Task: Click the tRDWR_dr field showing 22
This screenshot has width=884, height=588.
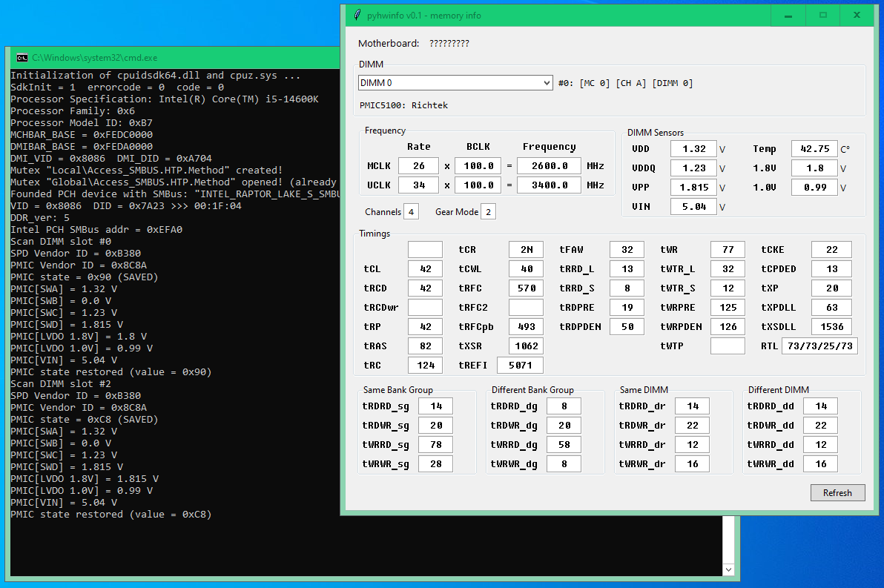Action: [x=693, y=425]
